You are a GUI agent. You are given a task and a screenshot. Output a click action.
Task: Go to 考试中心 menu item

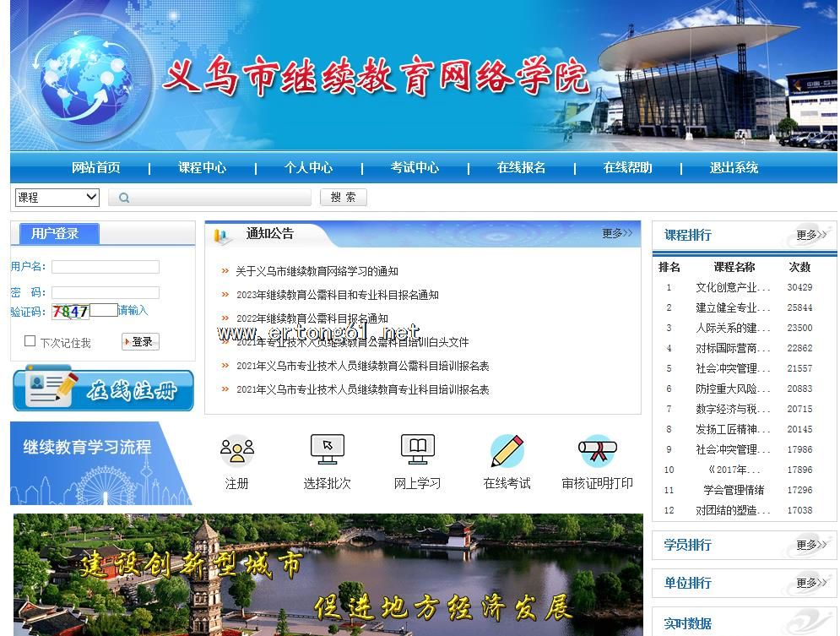(x=415, y=167)
